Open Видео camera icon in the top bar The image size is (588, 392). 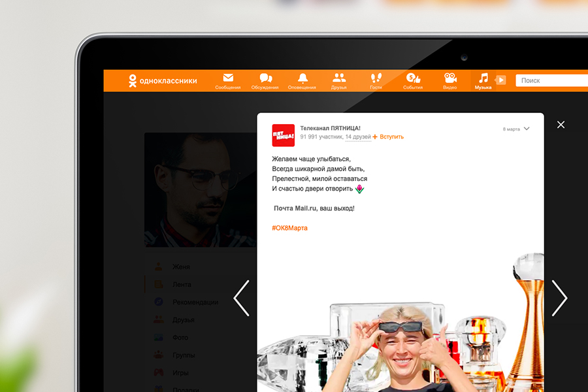pos(449,81)
